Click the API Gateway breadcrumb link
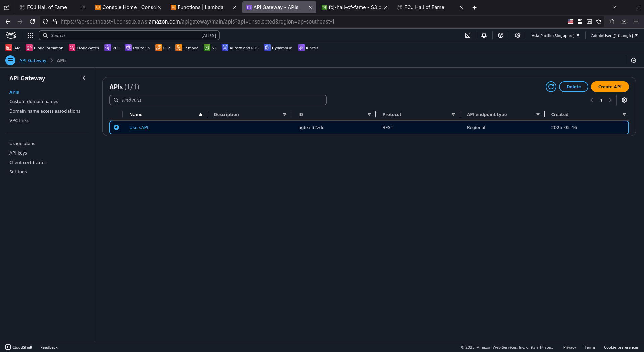This screenshot has height=352, width=644. click(x=33, y=60)
